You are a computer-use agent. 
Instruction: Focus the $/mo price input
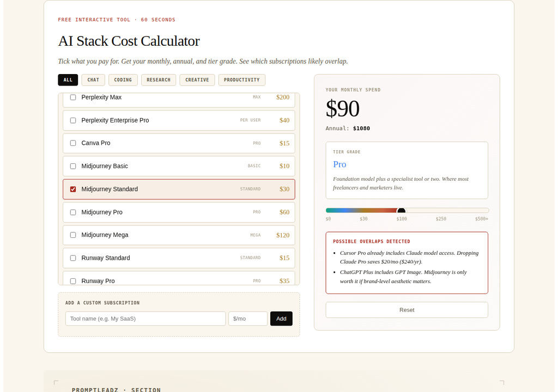(x=248, y=318)
